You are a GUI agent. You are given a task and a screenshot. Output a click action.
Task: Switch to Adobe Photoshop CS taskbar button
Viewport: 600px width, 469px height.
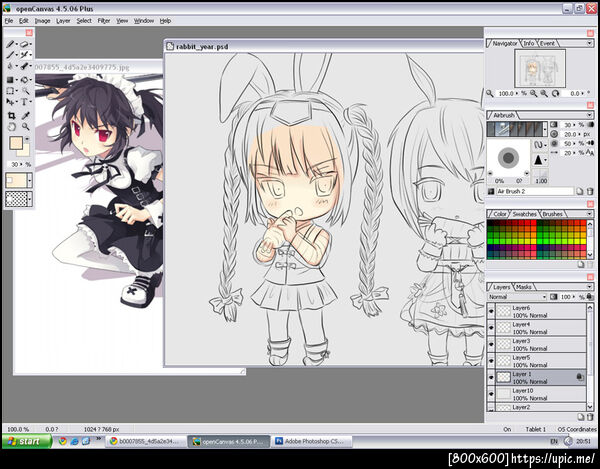[311, 441]
